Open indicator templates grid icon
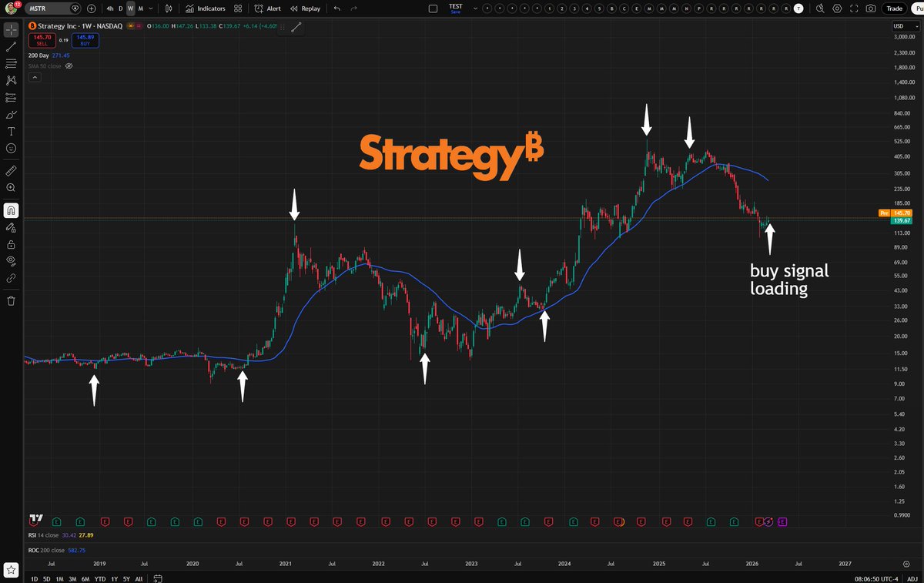The image size is (924, 583). click(x=238, y=8)
